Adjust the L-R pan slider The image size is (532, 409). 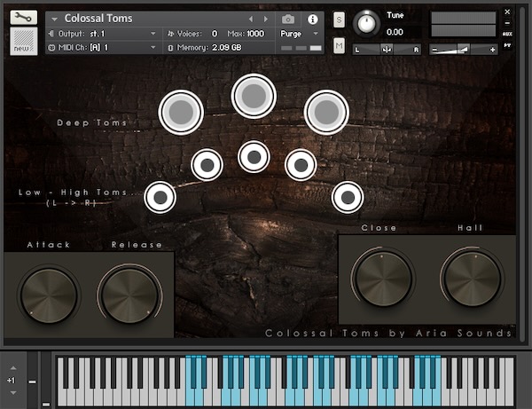coord(387,50)
